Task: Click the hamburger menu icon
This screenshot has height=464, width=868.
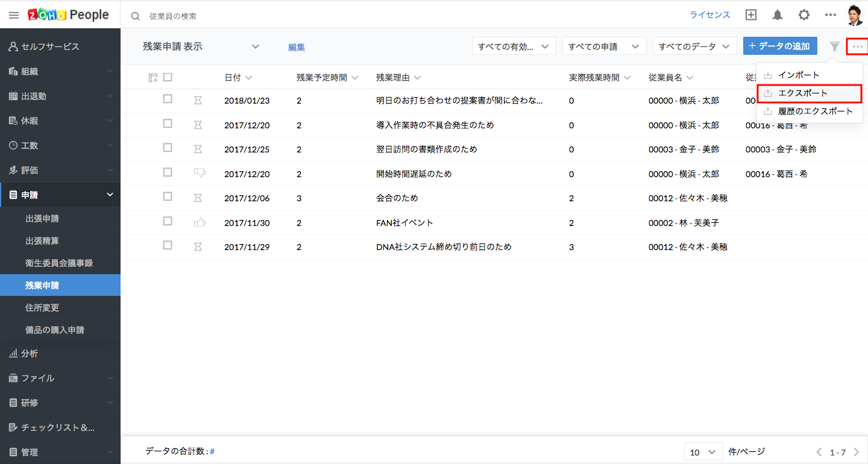Action: [14, 15]
